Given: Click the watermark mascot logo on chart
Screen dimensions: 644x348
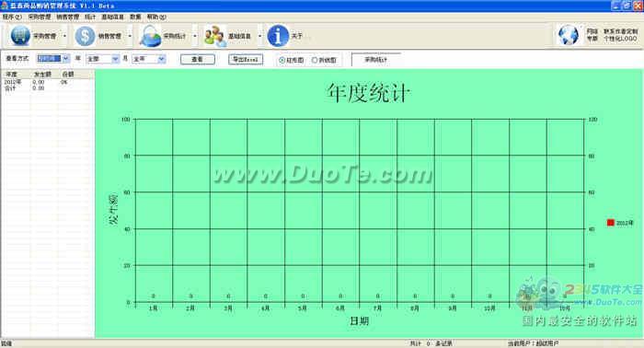Looking at the screenshot, I should (x=539, y=293).
